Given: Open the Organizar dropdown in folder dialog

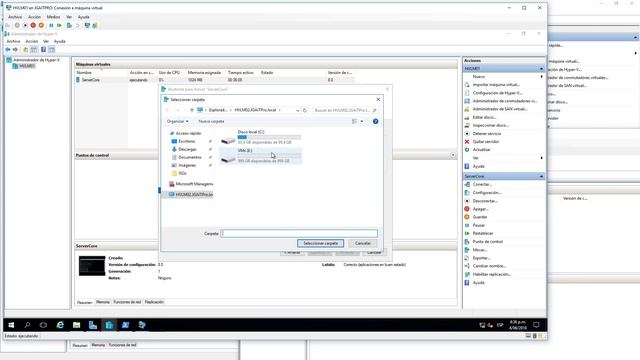Looking at the screenshot, I should point(178,121).
